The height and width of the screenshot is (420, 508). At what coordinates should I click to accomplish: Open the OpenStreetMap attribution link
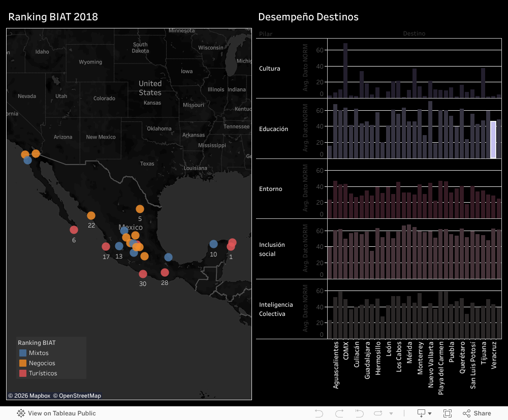pyautogui.click(x=80, y=396)
